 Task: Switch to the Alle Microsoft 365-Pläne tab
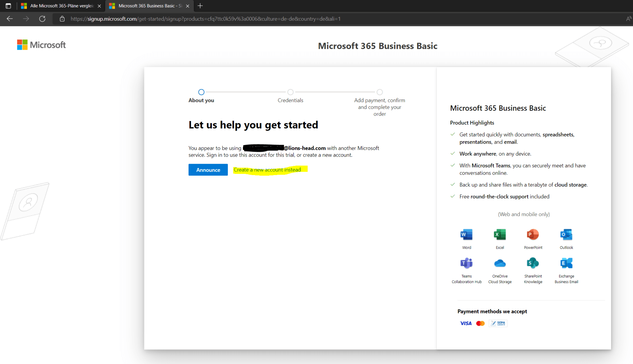59,6
